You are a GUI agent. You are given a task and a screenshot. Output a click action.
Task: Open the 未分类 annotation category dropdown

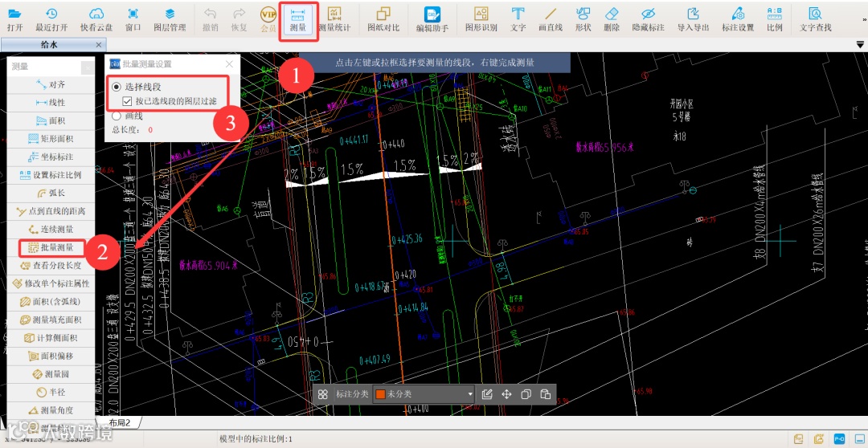coord(424,394)
